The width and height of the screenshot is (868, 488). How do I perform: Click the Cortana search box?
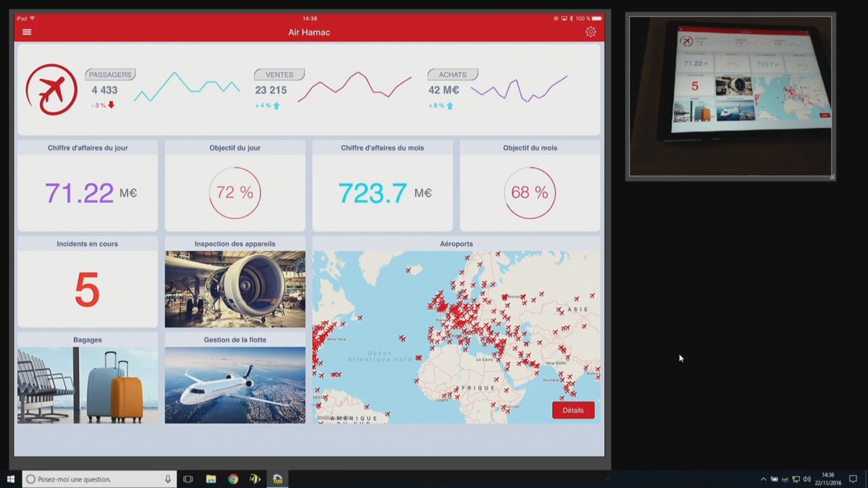[x=100, y=479]
